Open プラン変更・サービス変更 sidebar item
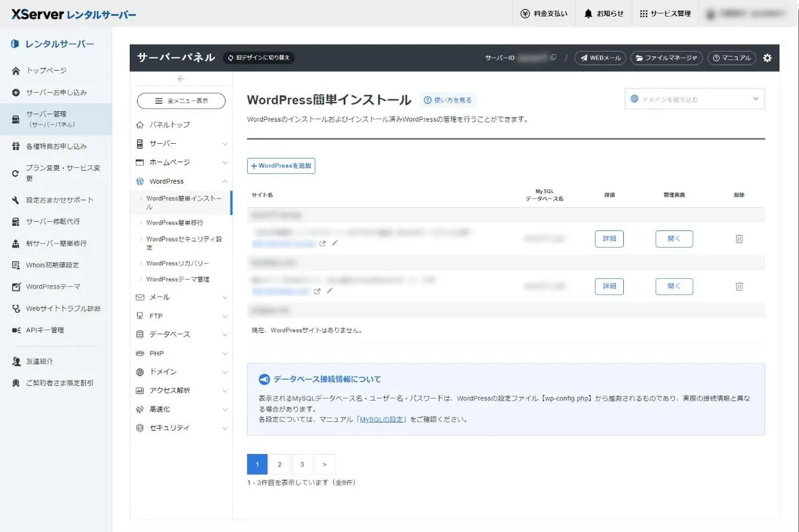The height and width of the screenshot is (532, 799). (56, 173)
